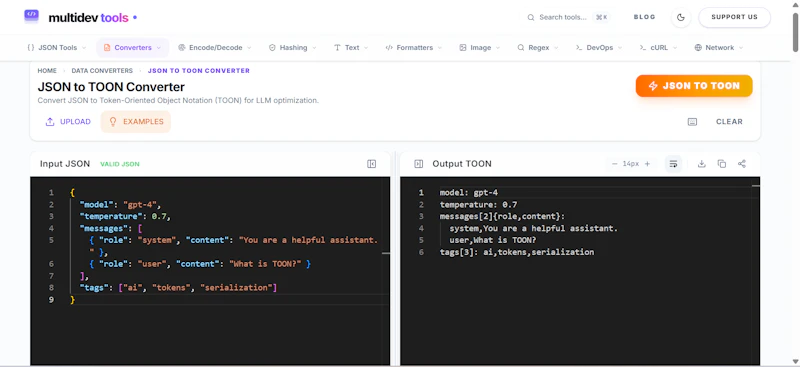Click 'messages[2]{role,content}:' output line
This screenshot has width=800, height=367.
click(x=503, y=216)
